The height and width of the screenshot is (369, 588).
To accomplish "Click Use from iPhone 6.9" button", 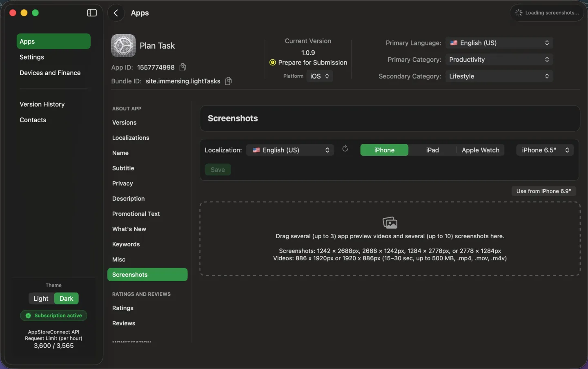I will tap(543, 191).
